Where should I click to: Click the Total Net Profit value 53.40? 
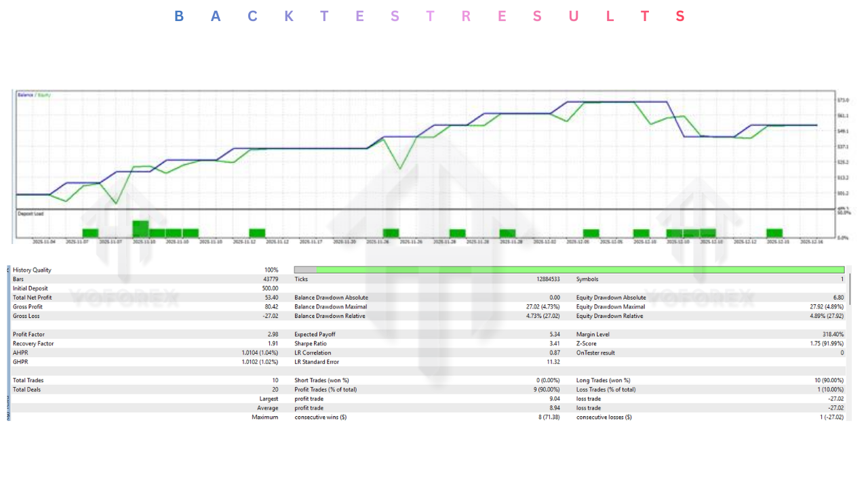[271, 297]
